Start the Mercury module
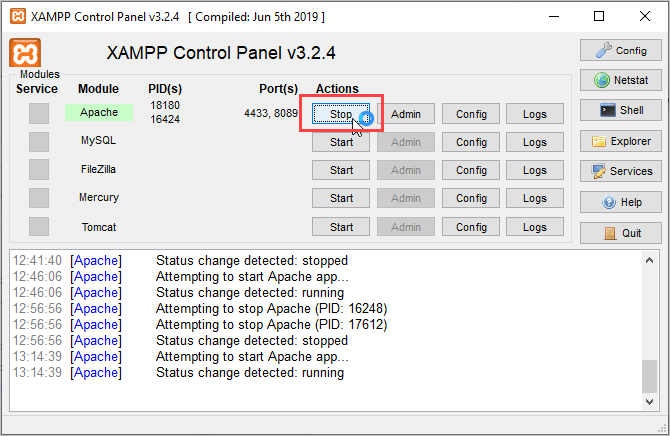 click(x=341, y=198)
